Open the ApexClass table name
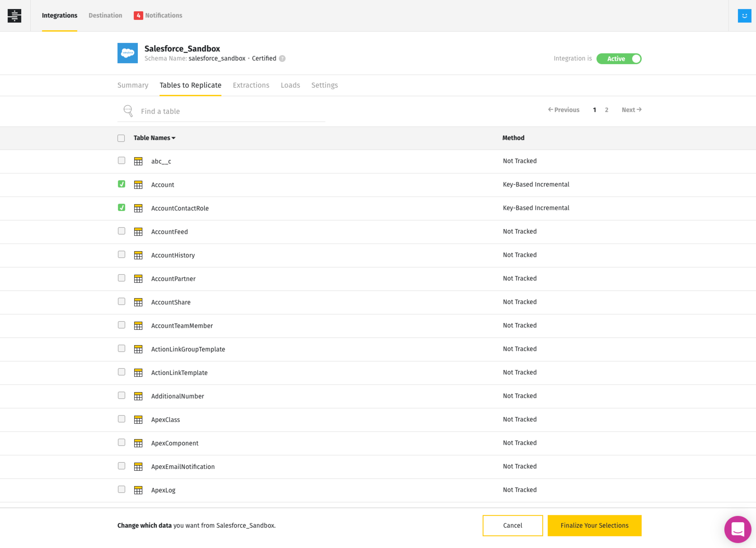The width and height of the screenshot is (756, 548). click(165, 420)
